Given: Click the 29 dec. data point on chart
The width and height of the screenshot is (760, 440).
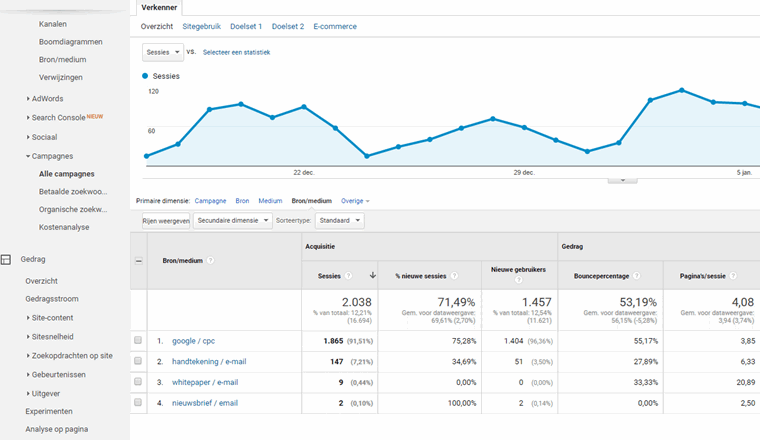Looking at the screenshot, I should tap(524, 127).
